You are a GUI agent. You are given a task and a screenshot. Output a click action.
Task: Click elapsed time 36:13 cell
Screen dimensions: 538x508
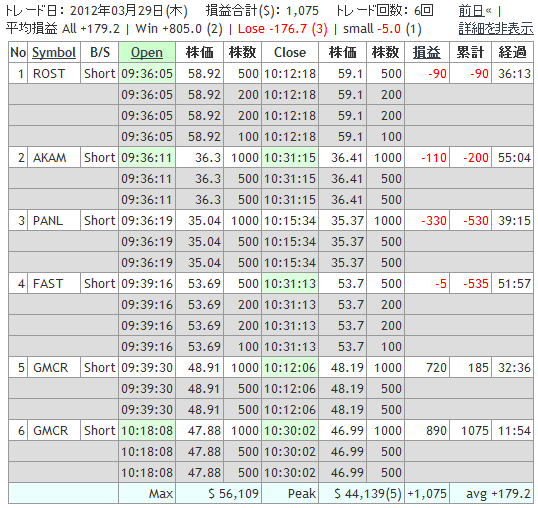pos(512,73)
